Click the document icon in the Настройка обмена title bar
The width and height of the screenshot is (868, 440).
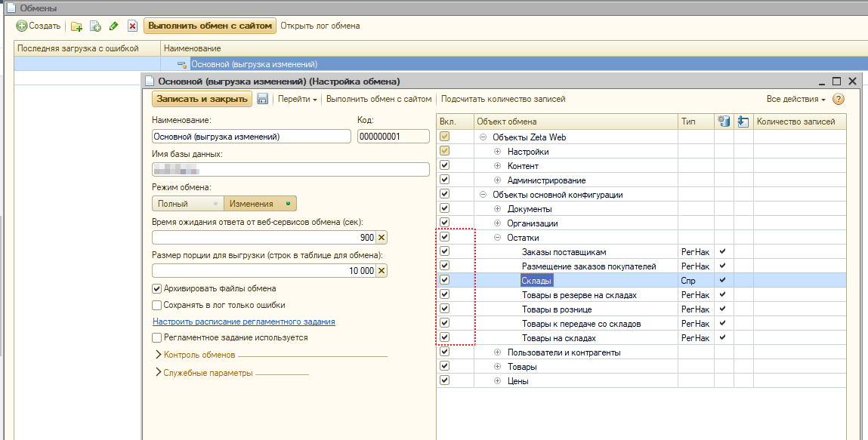point(150,82)
